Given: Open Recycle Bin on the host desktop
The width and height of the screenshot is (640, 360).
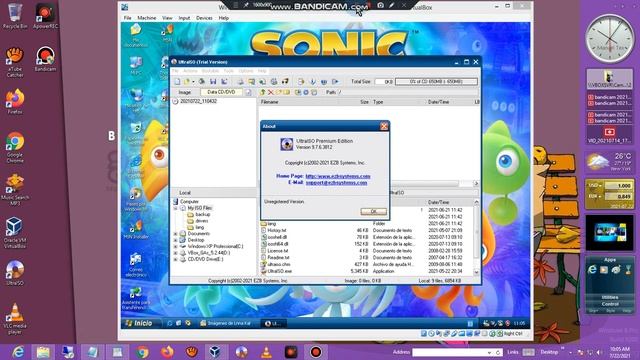Looking at the screenshot, I should coord(15,16).
